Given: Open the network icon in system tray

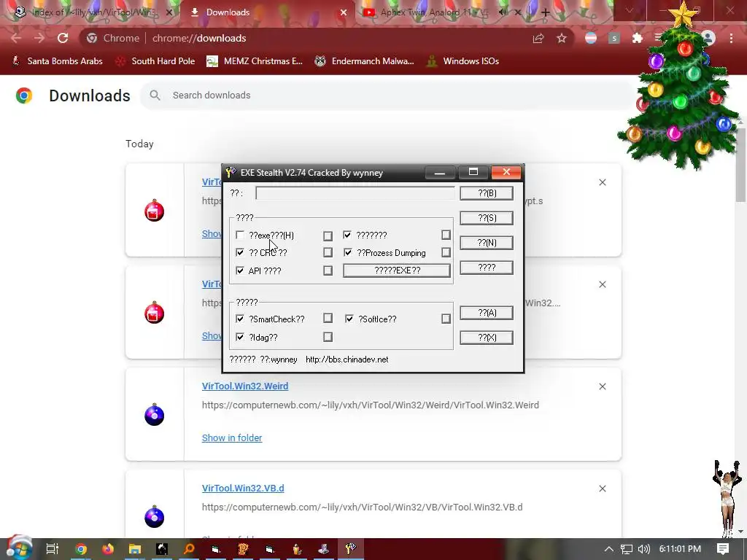Looking at the screenshot, I should click(x=627, y=549).
